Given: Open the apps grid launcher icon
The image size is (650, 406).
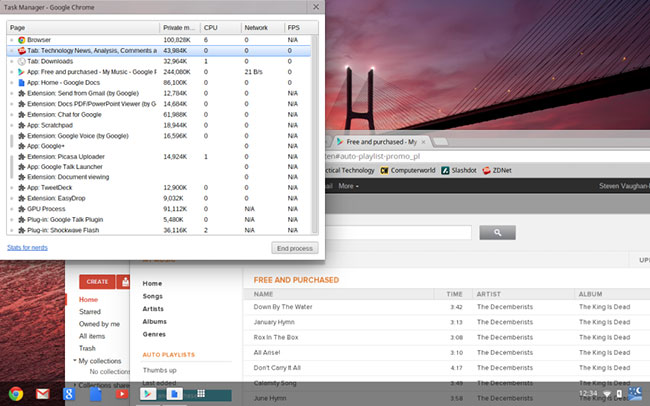Looking at the screenshot, I should coord(199,394).
